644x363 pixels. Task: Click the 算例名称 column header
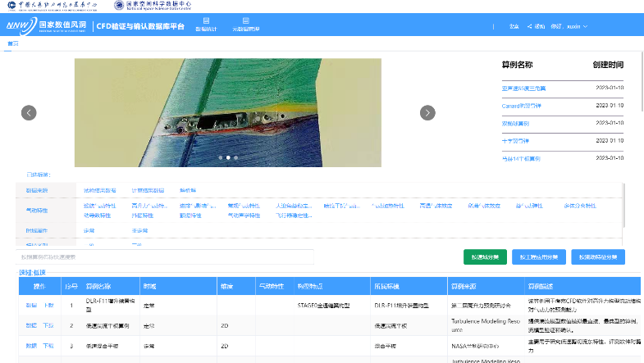pos(98,286)
